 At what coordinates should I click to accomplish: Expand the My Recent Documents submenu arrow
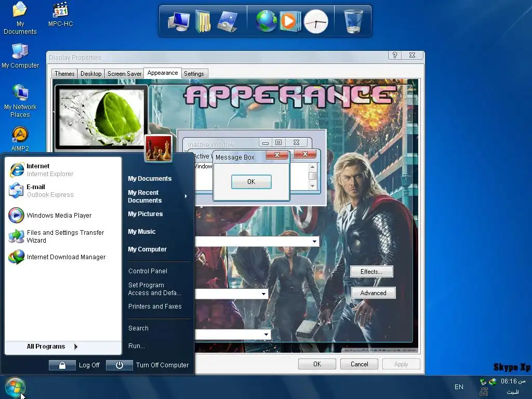coord(185,196)
